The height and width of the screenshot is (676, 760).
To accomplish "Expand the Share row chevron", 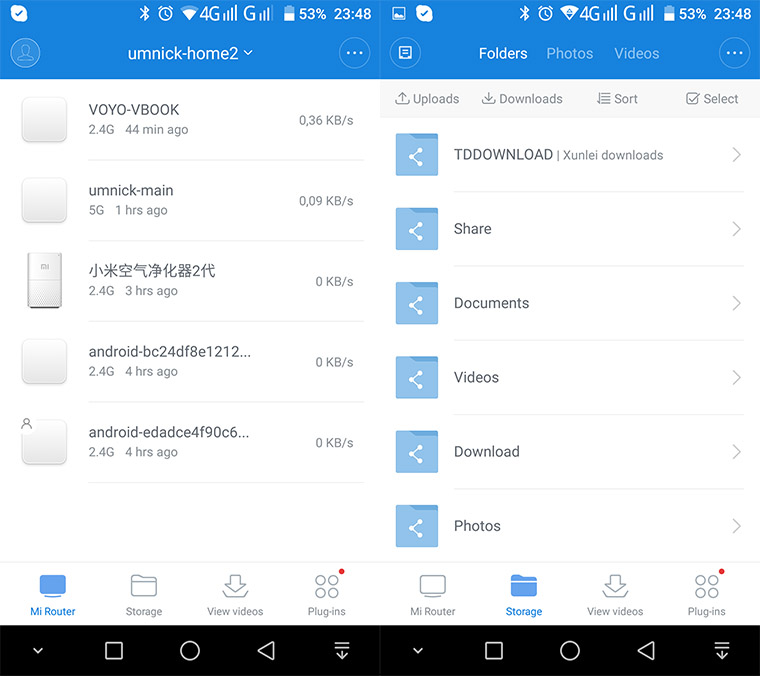I will coord(736,229).
